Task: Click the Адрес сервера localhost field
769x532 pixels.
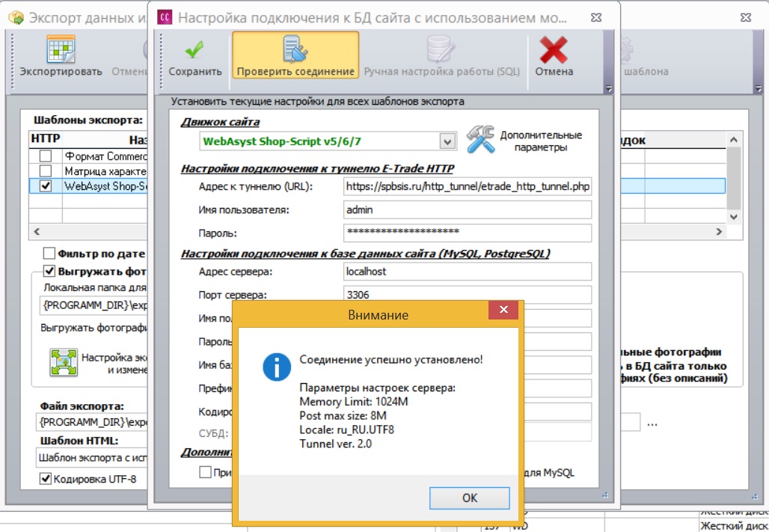Action: [468, 272]
